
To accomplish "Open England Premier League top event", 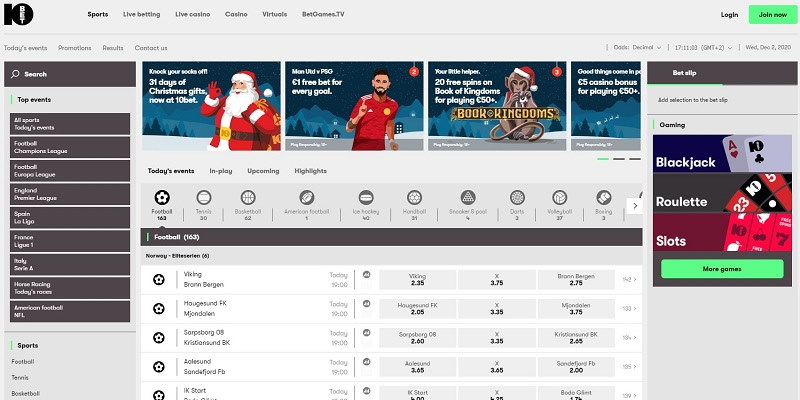I will point(70,194).
